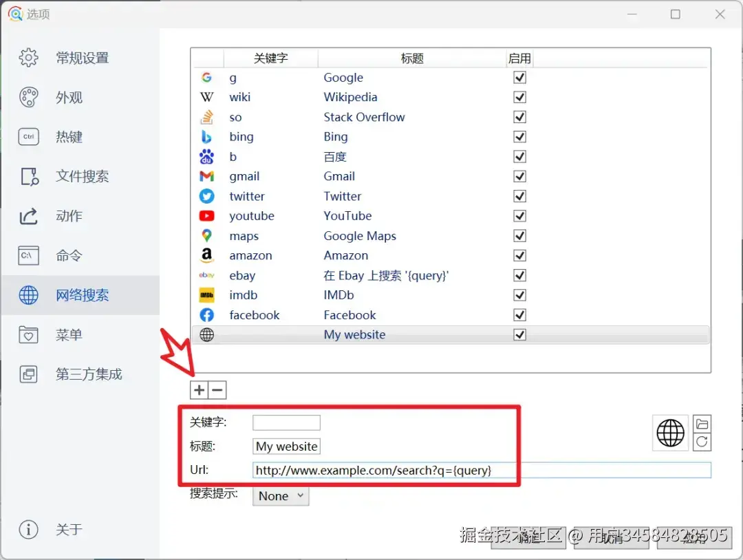Open the 热键 hotkey section
The height and width of the screenshot is (560, 743).
[x=80, y=137]
